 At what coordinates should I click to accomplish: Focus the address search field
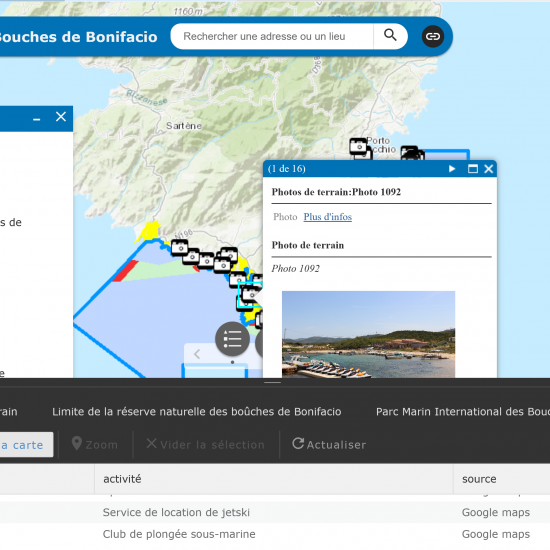(272, 36)
